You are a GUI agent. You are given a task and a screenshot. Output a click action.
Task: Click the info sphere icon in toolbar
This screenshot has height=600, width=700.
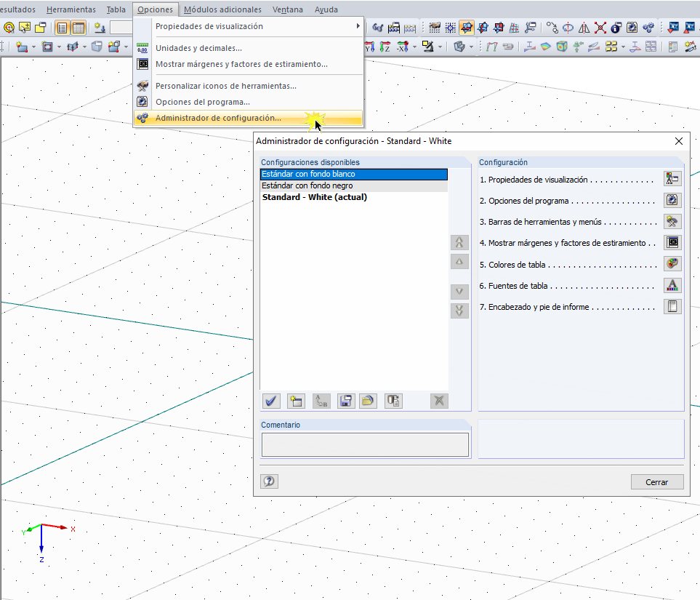coord(616,28)
